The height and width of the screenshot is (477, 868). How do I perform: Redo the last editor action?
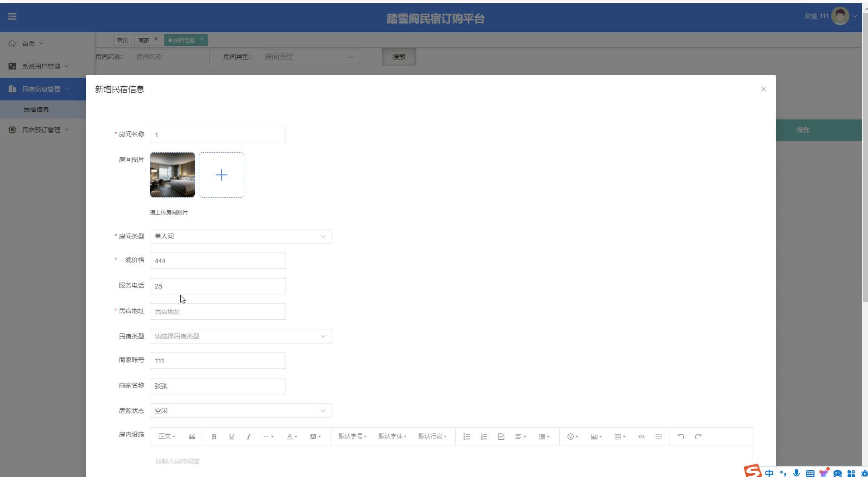698,437
